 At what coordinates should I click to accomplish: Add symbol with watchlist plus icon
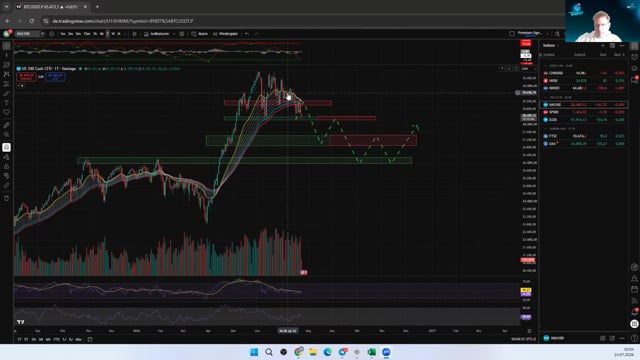[x=603, y=46]
